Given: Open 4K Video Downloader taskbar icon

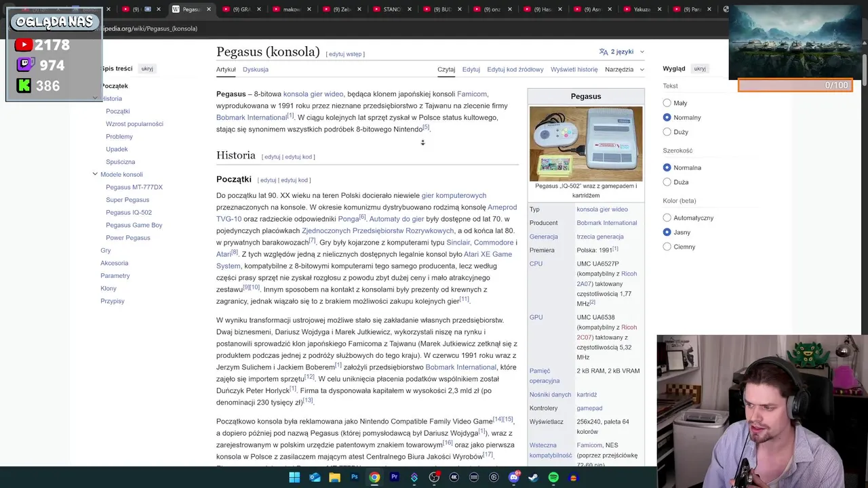Looking at the screenshot, I should (454, 477).
